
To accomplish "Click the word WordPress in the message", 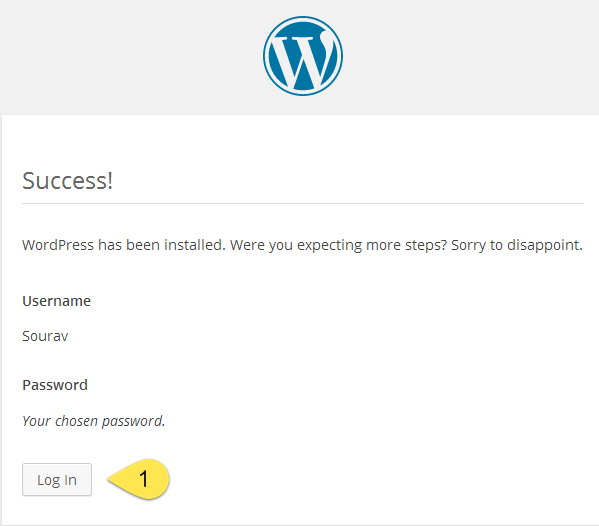I will coord(58,245).
